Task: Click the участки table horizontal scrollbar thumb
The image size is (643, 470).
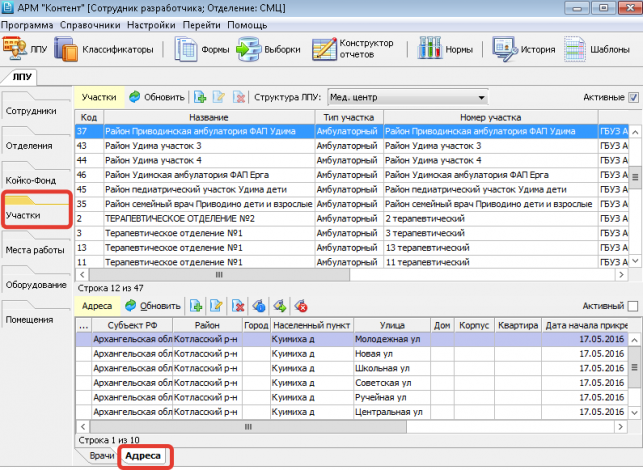Action: click(x=219, y=275)
